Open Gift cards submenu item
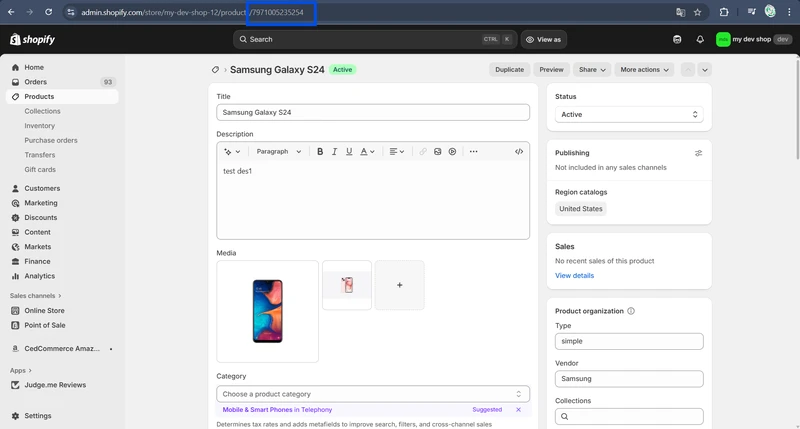The width and height of the screenshot is (800, 429). pos(40,169)
